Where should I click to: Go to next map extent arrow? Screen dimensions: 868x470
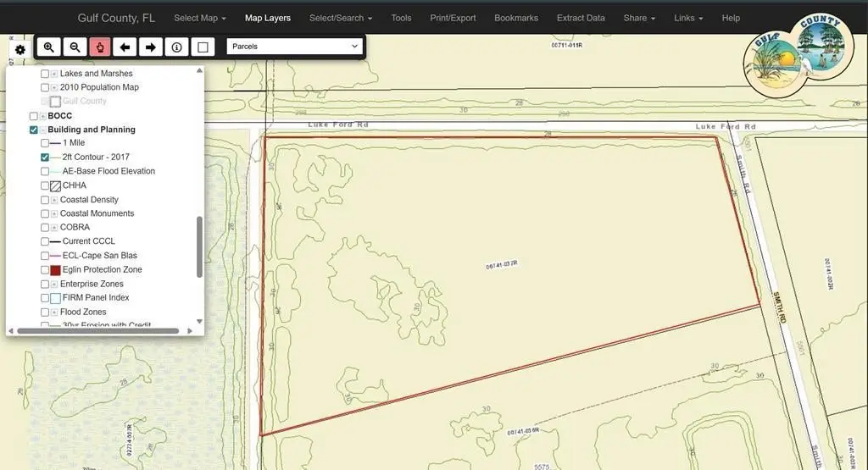pyautogui.click(x=151, y=47)
